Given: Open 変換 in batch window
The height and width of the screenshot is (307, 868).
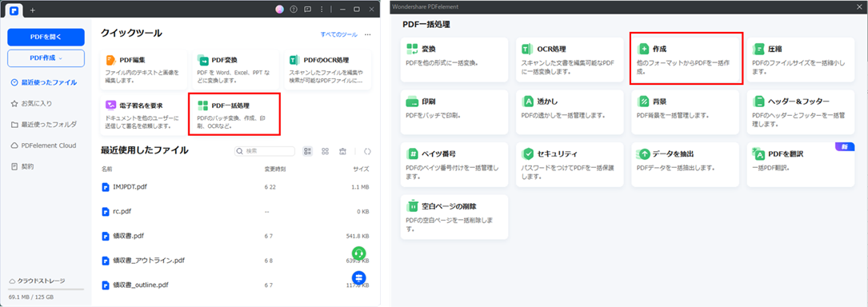Looking at the screenshot, I should 454,60.
